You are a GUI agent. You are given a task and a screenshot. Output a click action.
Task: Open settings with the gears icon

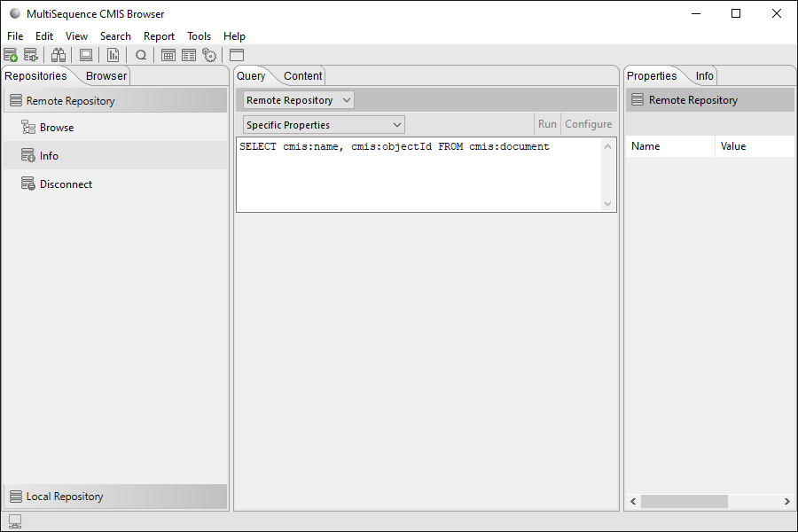coord(209,54)
